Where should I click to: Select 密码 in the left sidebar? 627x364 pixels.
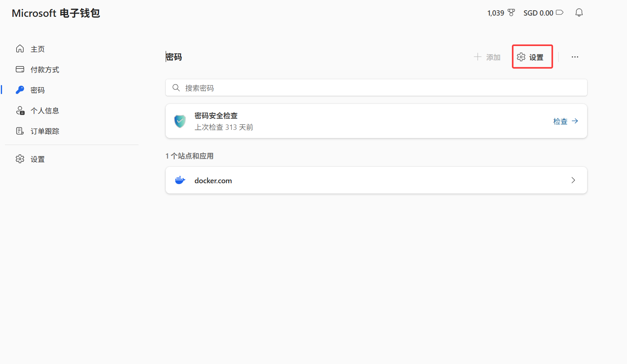tap(37, 90)
